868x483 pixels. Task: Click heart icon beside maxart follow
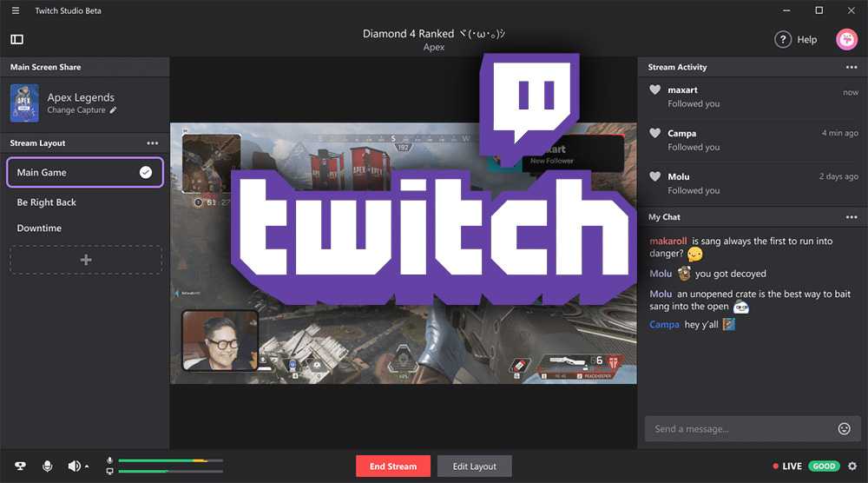(x=654, y=89)
